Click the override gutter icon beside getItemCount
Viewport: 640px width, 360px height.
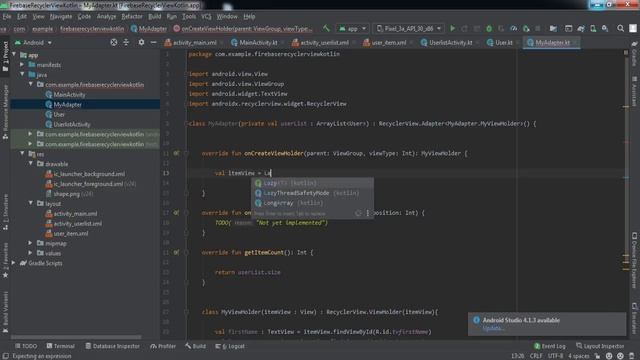(x=176, y=253)
